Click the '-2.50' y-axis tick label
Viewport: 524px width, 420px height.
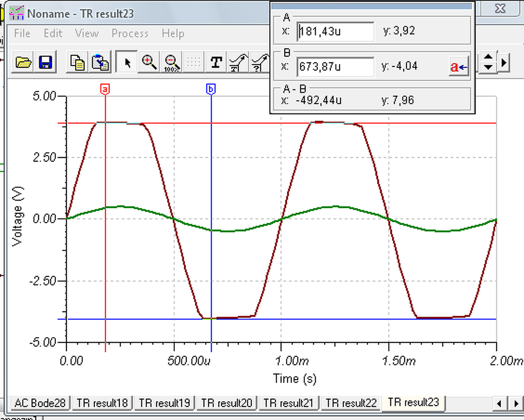click(42, 281)
